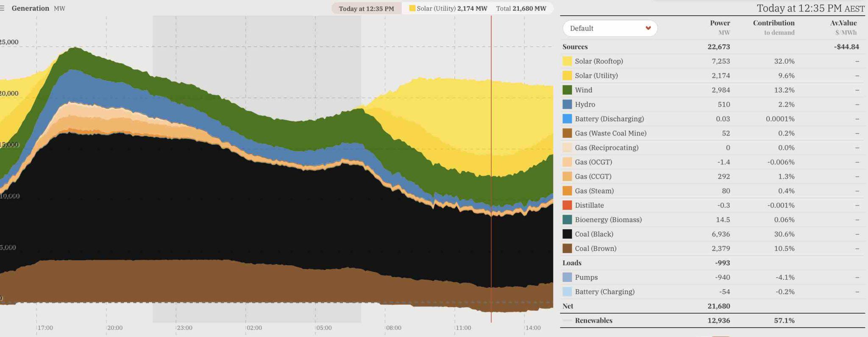Image resolution: width=868 pixels, height=337 pixels.
Task: Click the Today at 12:35 PM tooltip
Action: tap(366, 8)
